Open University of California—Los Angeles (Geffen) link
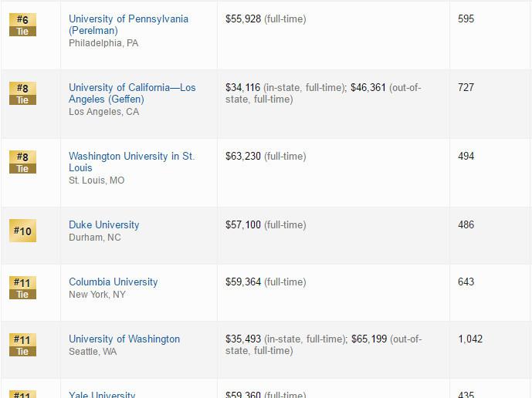 [132, 93]
